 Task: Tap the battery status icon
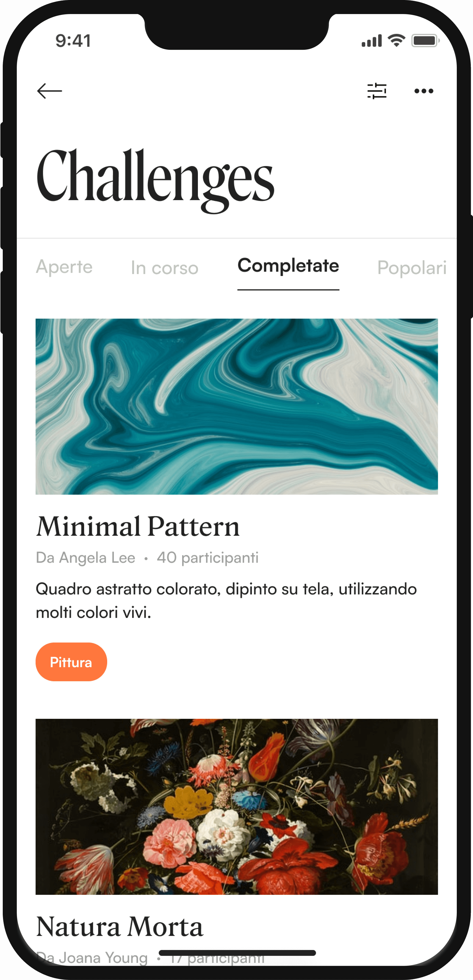(x=425, y=40)
